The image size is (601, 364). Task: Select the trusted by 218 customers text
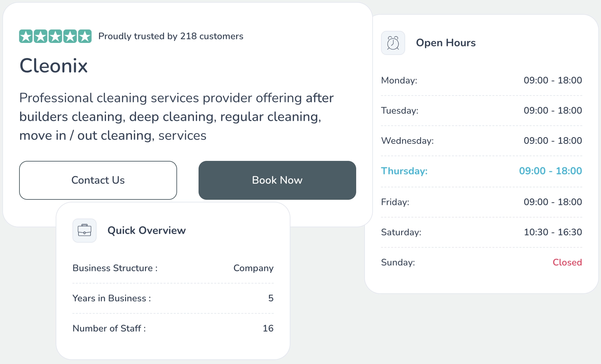pyautogui.click(x=171, y=36)
